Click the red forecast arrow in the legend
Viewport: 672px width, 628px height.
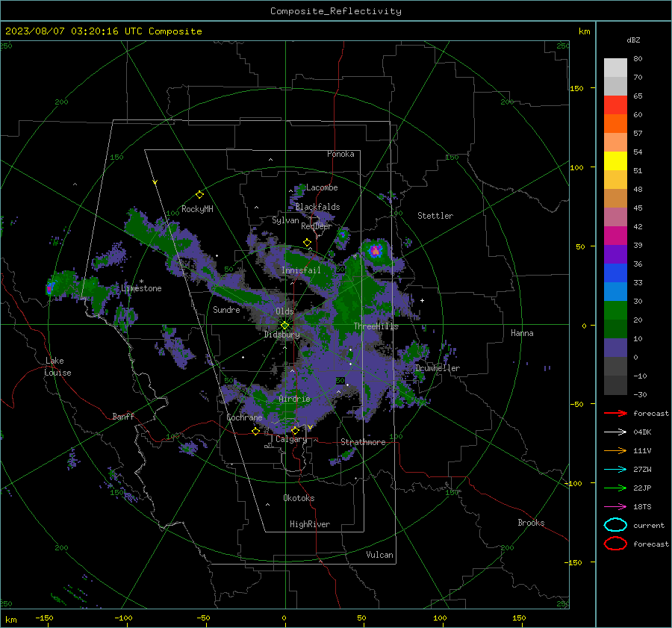(x=615, y=413)
